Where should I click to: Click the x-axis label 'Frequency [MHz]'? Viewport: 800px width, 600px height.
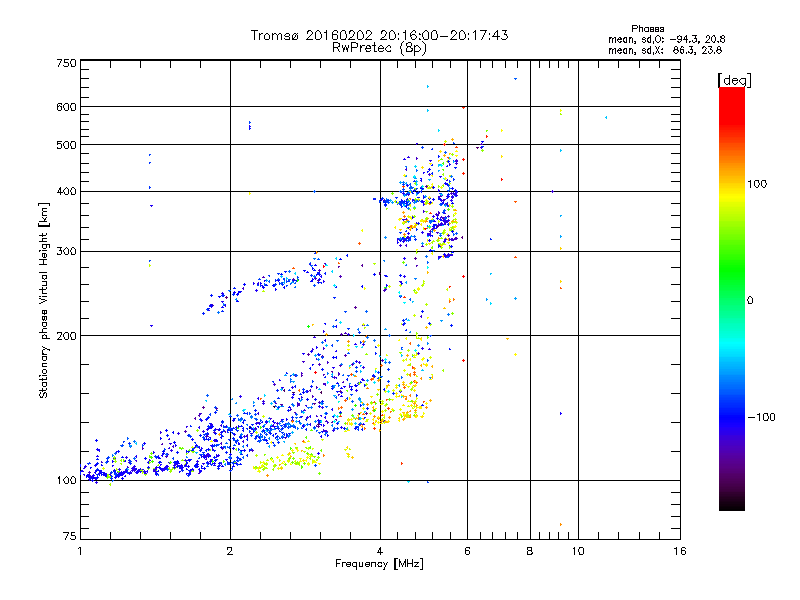click(x=379, y=564)
